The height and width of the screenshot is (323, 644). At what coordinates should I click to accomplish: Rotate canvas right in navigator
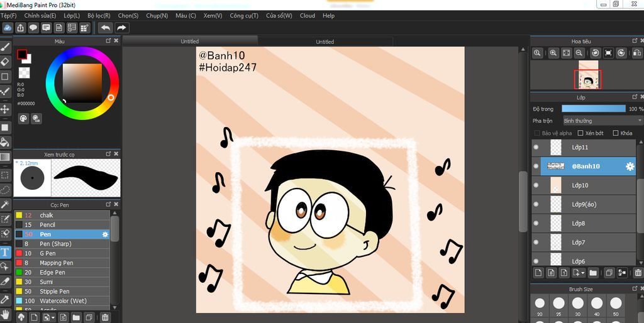click(x=621, y=53)
